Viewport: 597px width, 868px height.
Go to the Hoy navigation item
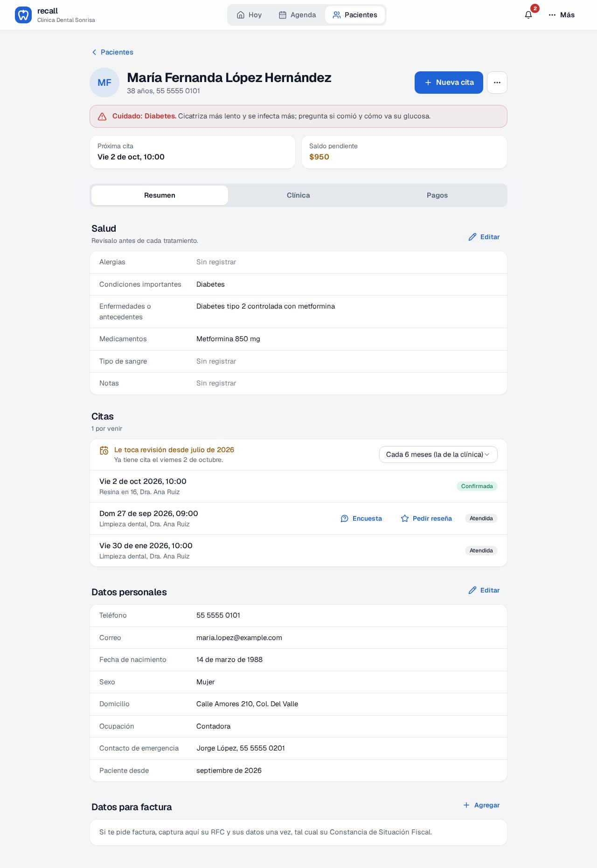tap(250, 15)
